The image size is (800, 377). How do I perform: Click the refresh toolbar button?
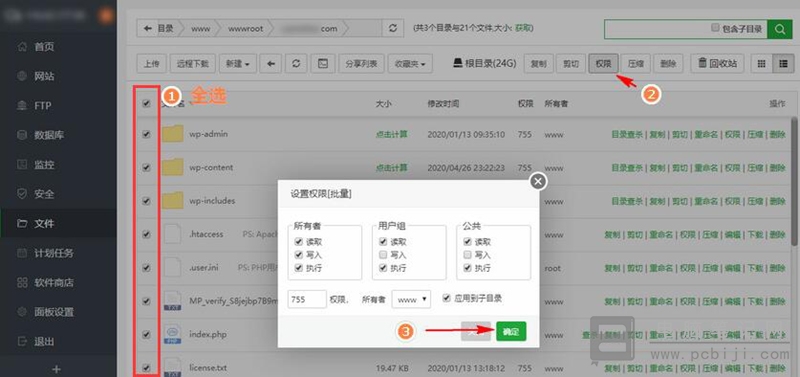(296, 64)
